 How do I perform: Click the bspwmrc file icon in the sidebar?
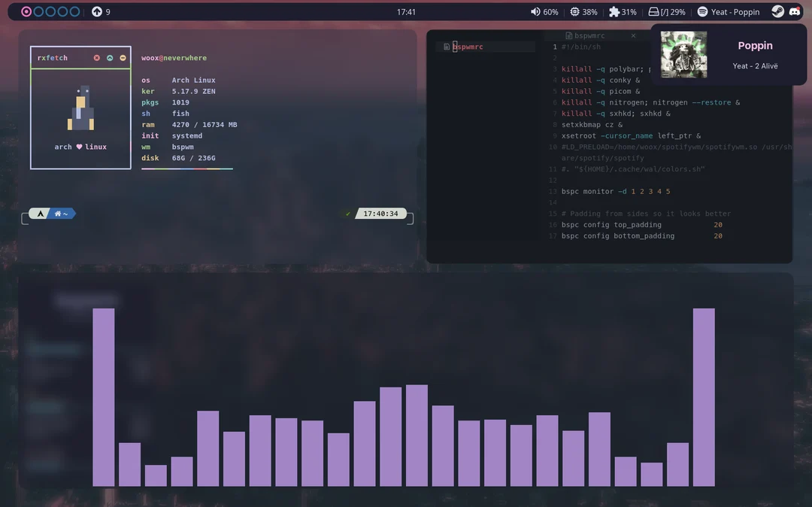tap(447, 46)
